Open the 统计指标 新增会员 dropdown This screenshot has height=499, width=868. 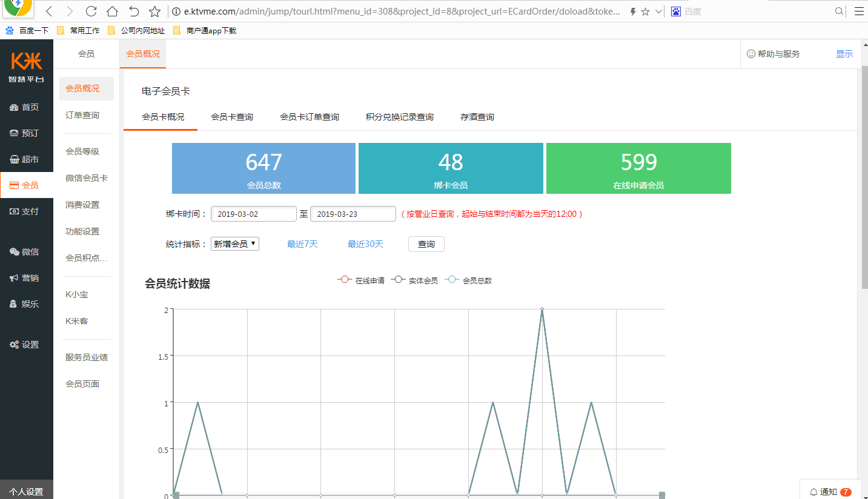[235, 244]
